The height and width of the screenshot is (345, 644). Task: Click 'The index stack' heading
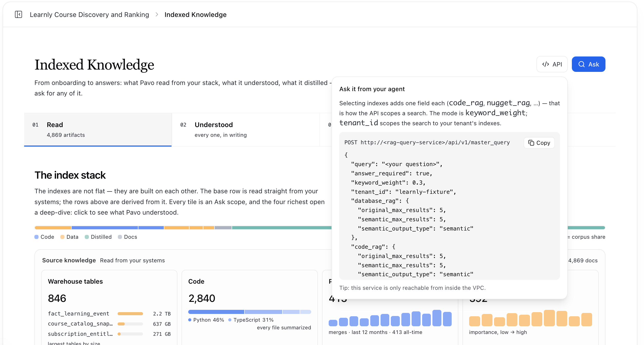click(70, 175)
